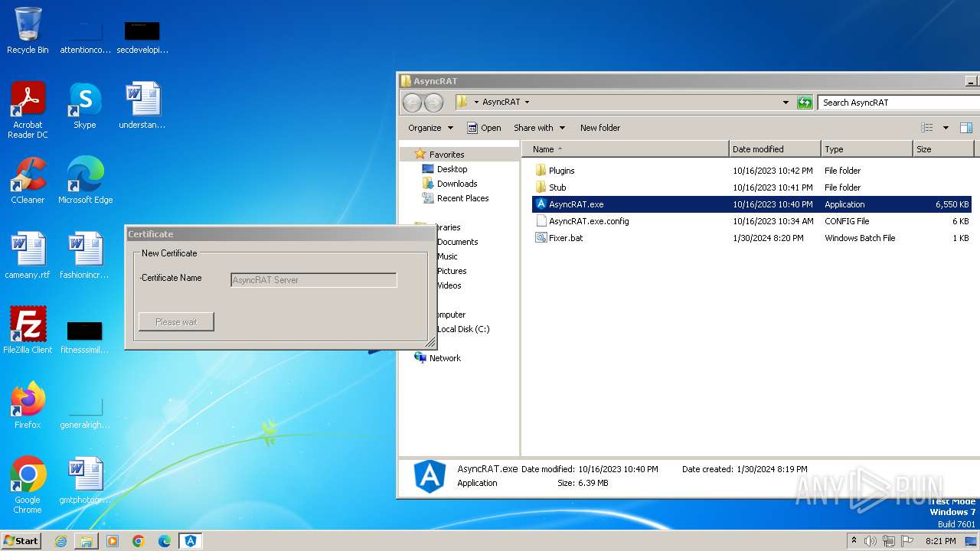This screenshot has height=551, width=980.
Task: Sort by Name column header
Action: click(x=625, y=149)
